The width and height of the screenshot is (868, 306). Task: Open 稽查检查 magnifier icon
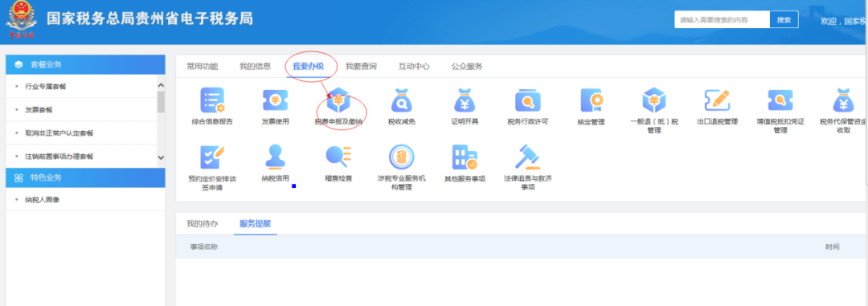click(x=338, y=157)
